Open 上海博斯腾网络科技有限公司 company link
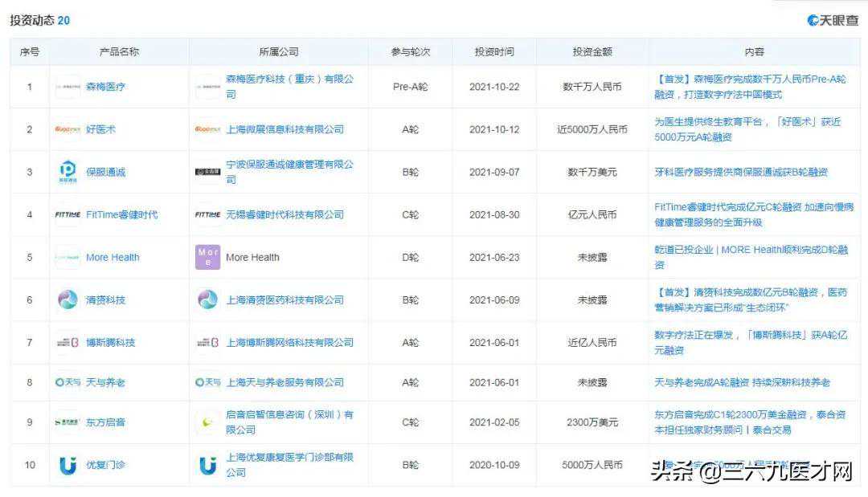The image size is (868, 497). coord(289,342)
